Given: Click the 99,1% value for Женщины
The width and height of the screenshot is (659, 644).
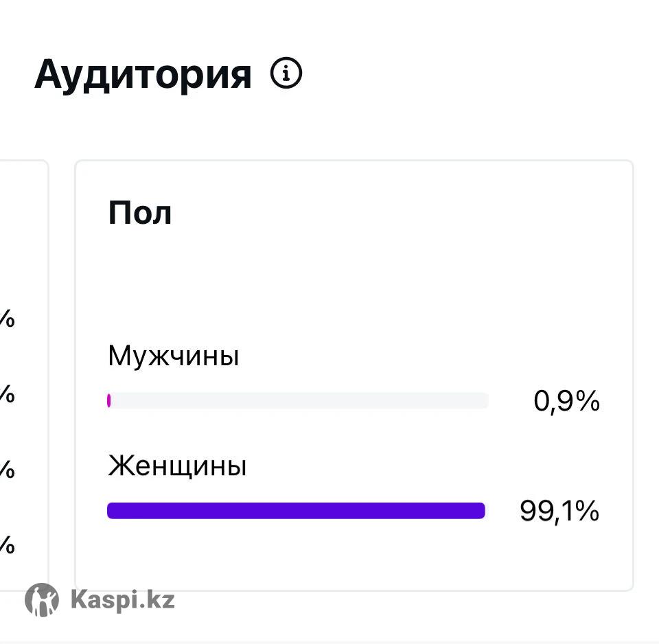Looking at the screenshot, I should pyautogui.click(x=559, y=511).
